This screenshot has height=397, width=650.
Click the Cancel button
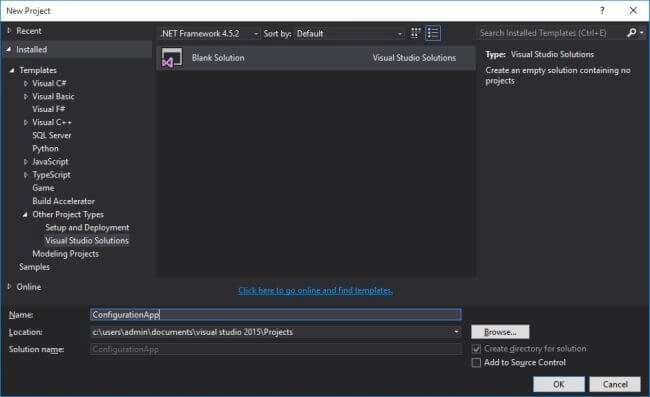(x=615, y=384)
